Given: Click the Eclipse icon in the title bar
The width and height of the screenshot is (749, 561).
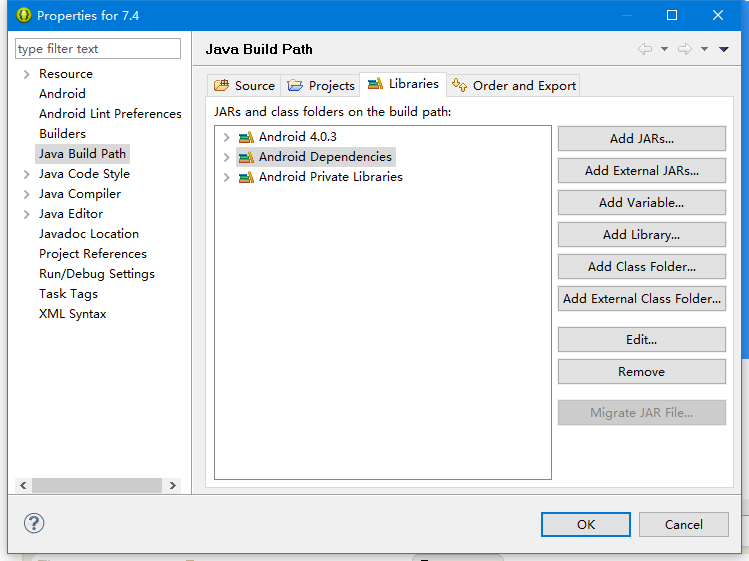Looking at the screenshot, I should 23,15.
